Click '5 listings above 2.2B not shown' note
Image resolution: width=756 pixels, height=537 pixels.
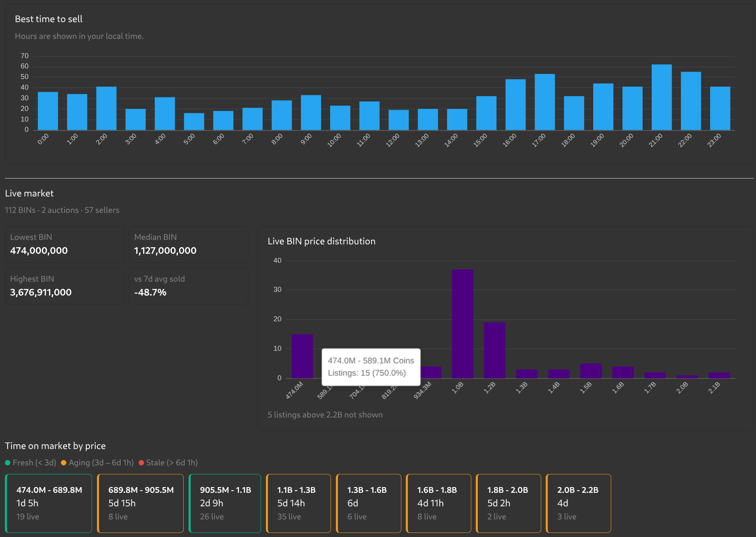coord(325,415)
